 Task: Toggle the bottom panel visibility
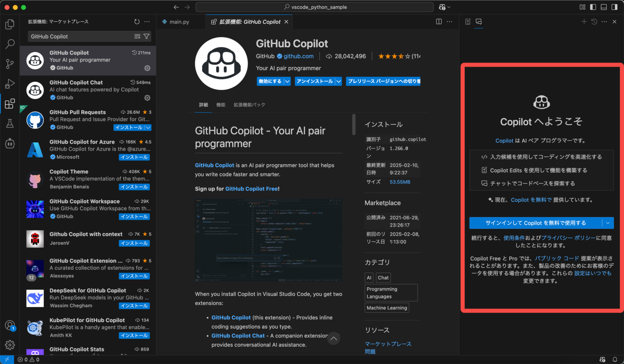[x=603, y=7]
